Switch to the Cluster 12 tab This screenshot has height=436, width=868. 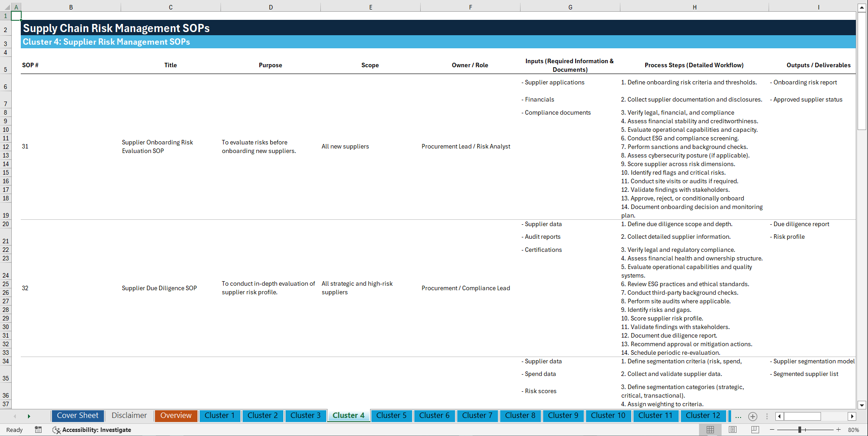[x=703, y=415]
